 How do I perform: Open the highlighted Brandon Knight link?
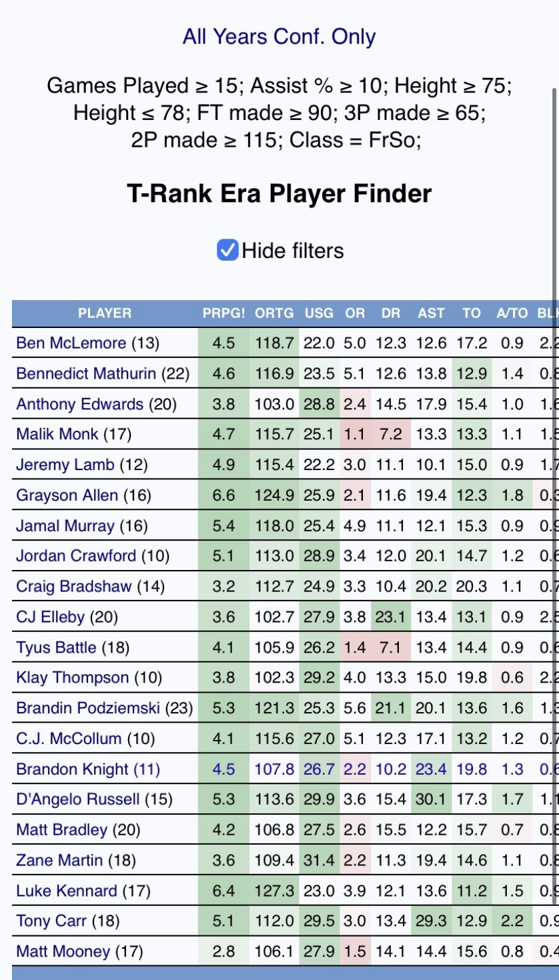[72, 769]
